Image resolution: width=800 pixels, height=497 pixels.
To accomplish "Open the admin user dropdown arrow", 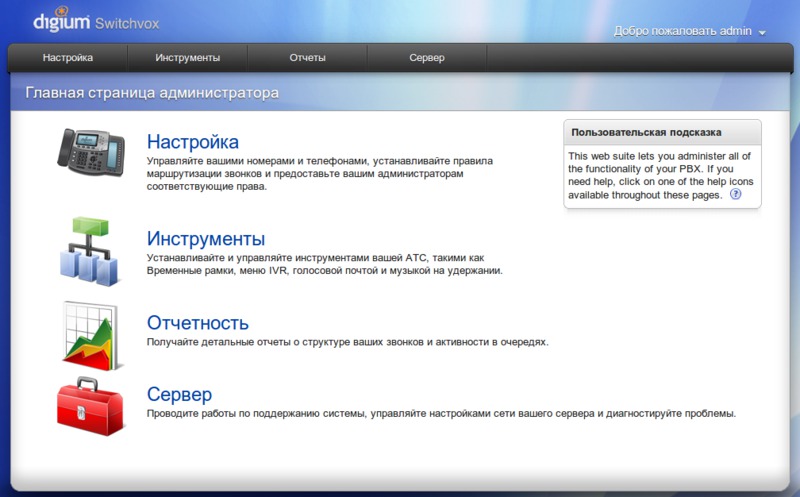I will point(762,33).
